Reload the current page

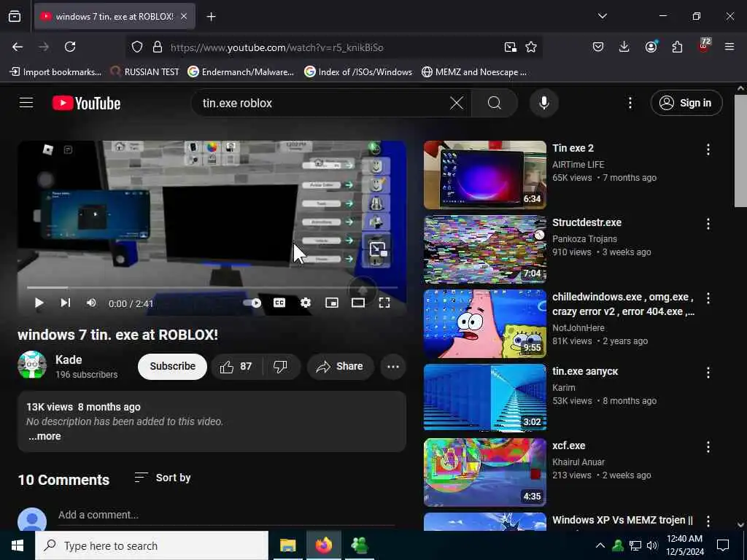pyautogui.click(x=70, y=47)
